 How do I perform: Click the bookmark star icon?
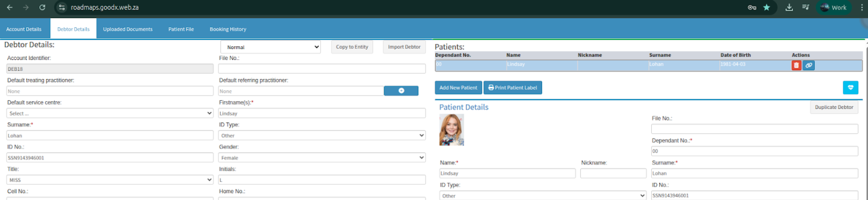point(767,7)
